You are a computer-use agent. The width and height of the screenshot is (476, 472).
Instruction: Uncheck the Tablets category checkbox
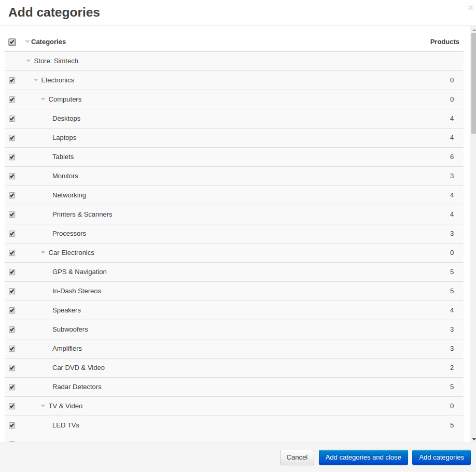pos(12,157)
